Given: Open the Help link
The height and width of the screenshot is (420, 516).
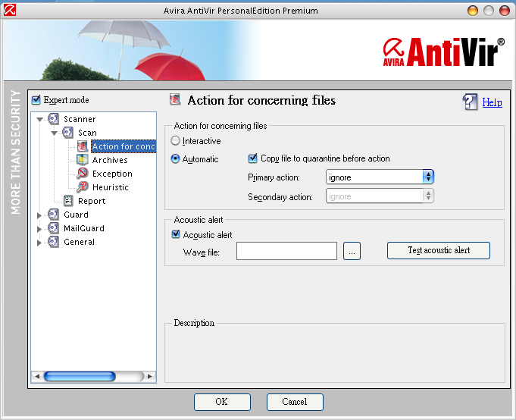Looking at the screenshot, I should [492, 102].
